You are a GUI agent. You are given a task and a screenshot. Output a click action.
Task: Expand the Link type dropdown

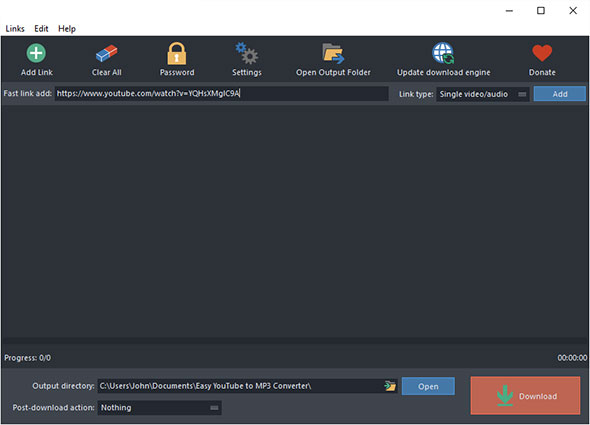(483, 94)
